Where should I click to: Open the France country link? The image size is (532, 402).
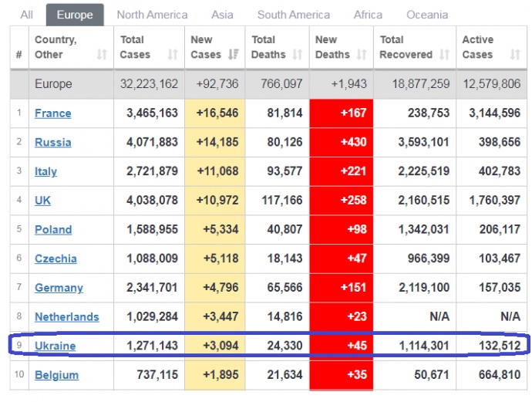click(x=52, y=113)
